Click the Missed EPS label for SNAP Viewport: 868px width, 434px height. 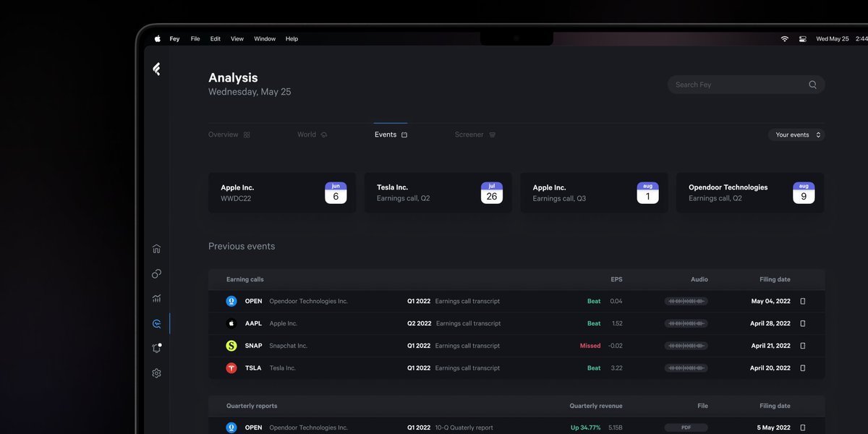(x=590, y=346)
